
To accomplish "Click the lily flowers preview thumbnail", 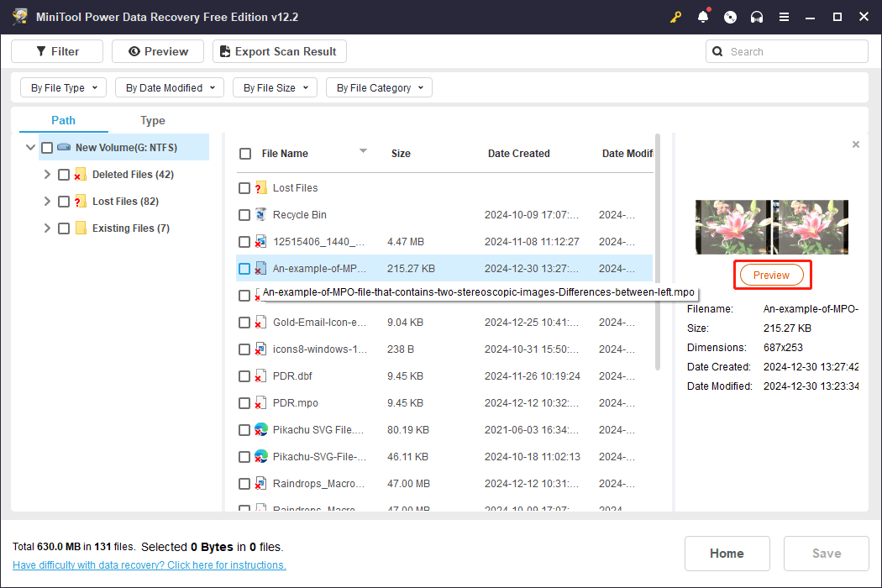I will click(772, 228).
